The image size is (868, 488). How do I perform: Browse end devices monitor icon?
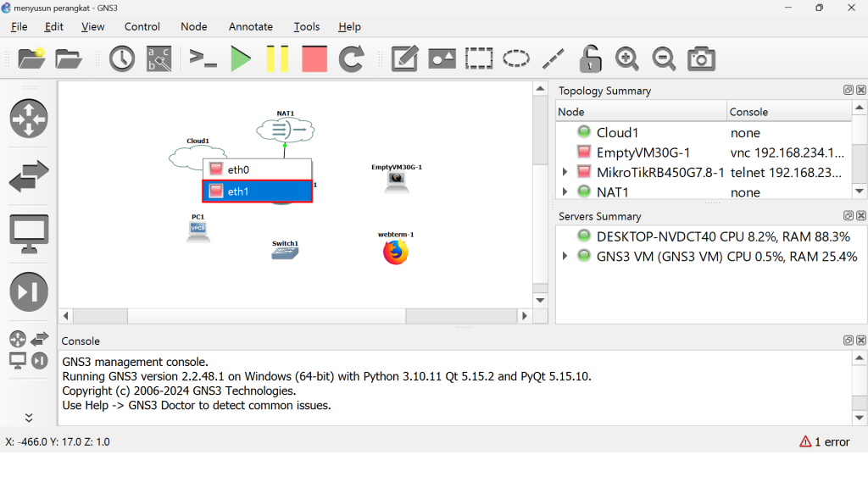(x=29, y=234)
